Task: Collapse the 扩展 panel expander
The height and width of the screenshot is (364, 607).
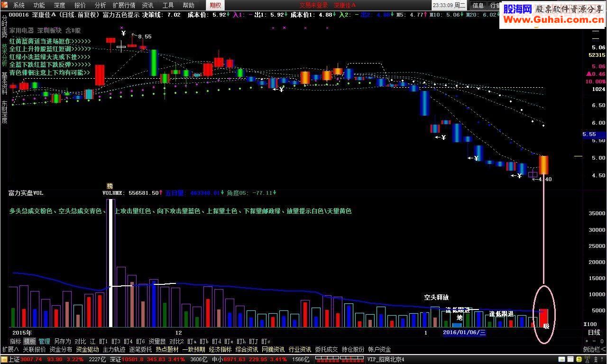Action: [x=10, y=349]
